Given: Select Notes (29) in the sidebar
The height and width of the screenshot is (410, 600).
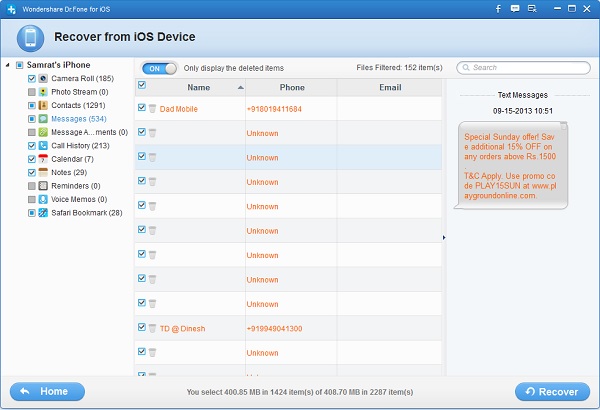Looking at the screenshot, I should click(69, 172).
